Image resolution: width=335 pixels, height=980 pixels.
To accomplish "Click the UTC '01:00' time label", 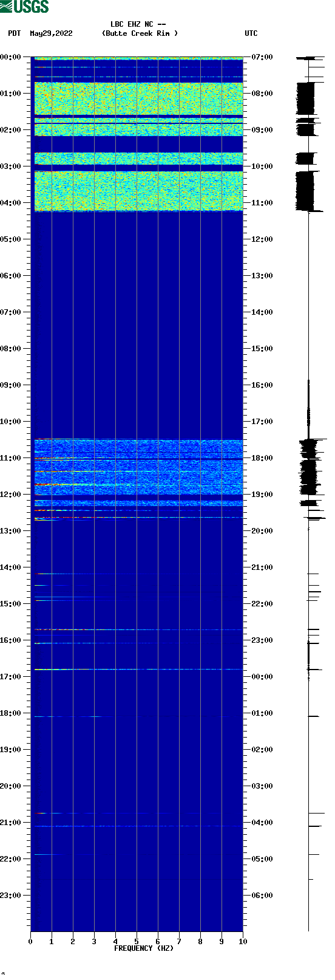I will tap(262, 713).
